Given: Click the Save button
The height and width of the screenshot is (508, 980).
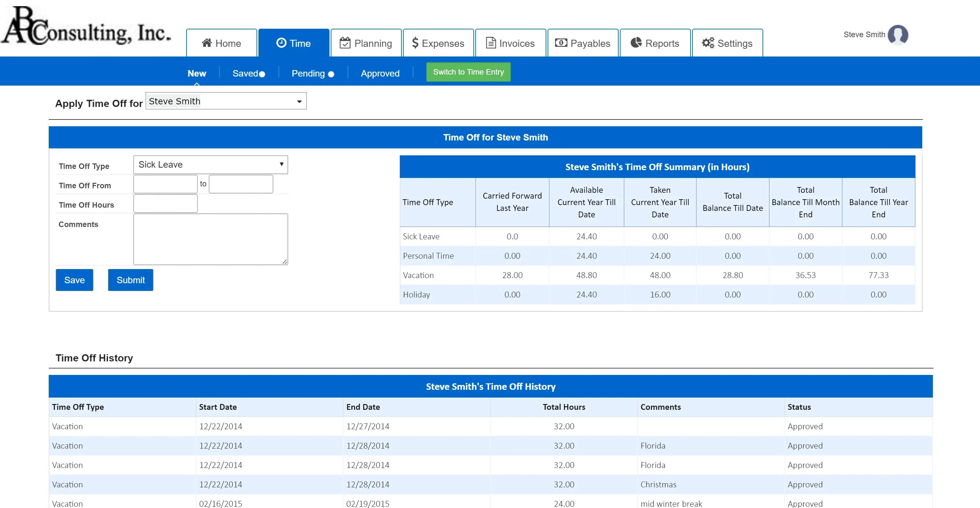Looking at the screenshot, I should click(74, 280).
